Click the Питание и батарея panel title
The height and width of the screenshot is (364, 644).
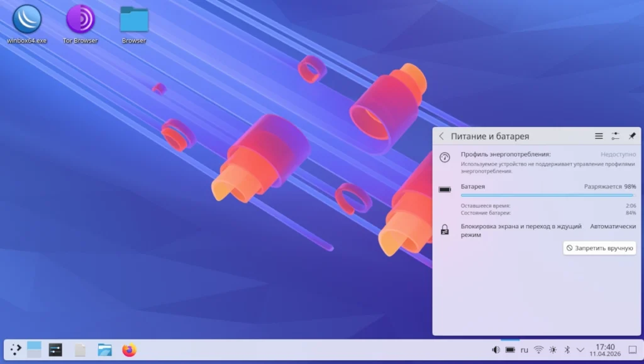coord(490,136)
